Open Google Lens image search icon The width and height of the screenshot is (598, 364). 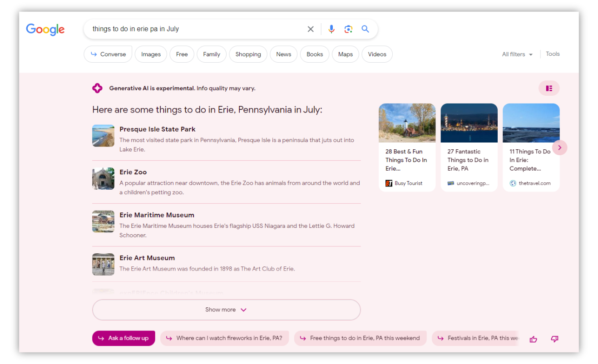click(x=348, y=29)
